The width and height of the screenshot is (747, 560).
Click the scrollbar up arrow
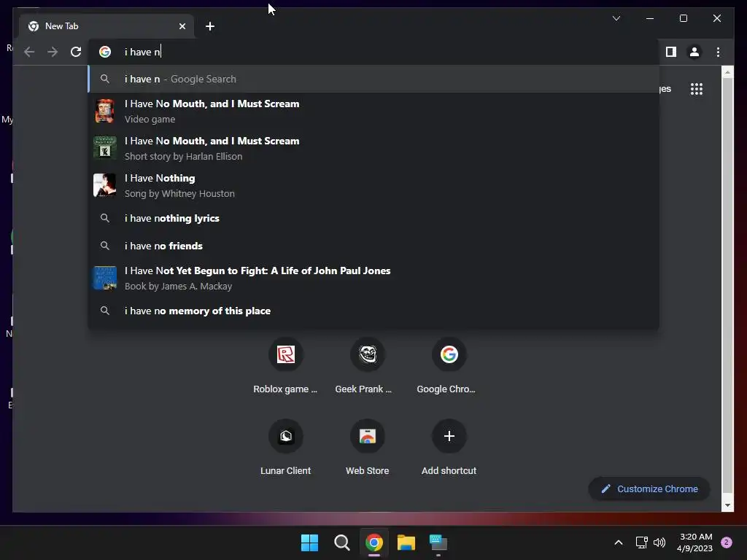click(x=727, y=72)
